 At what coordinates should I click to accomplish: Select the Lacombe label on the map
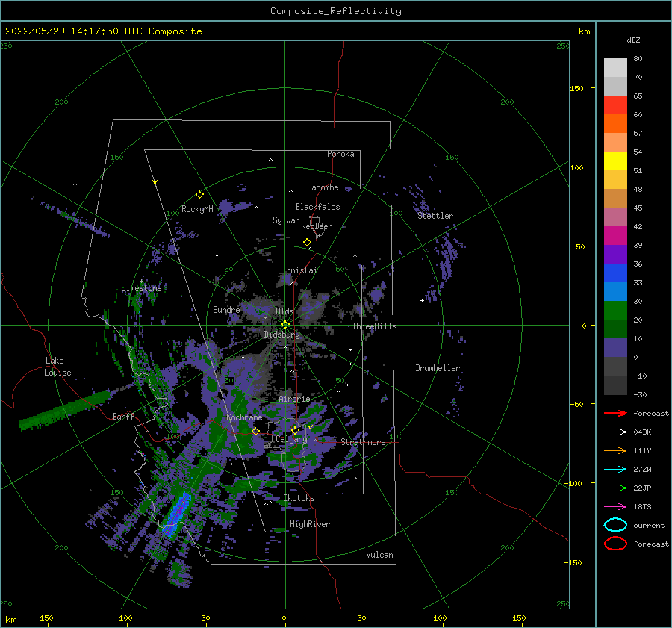coord(323,187)
